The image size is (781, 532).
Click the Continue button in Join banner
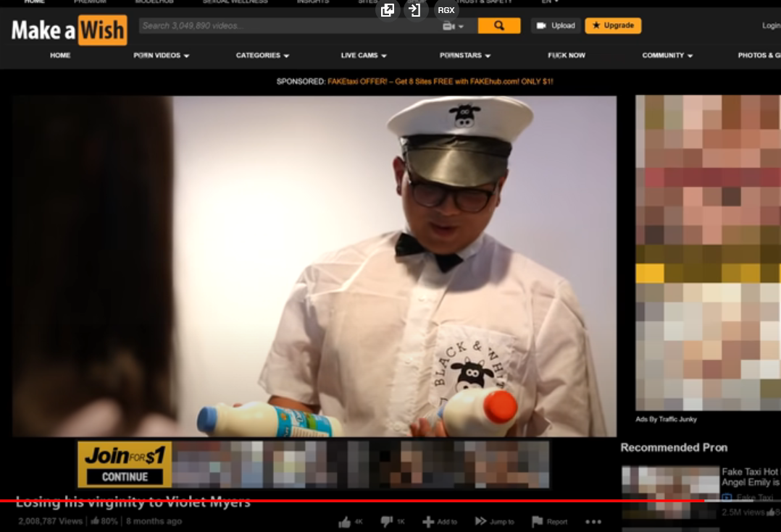click(x=125, y=477)
